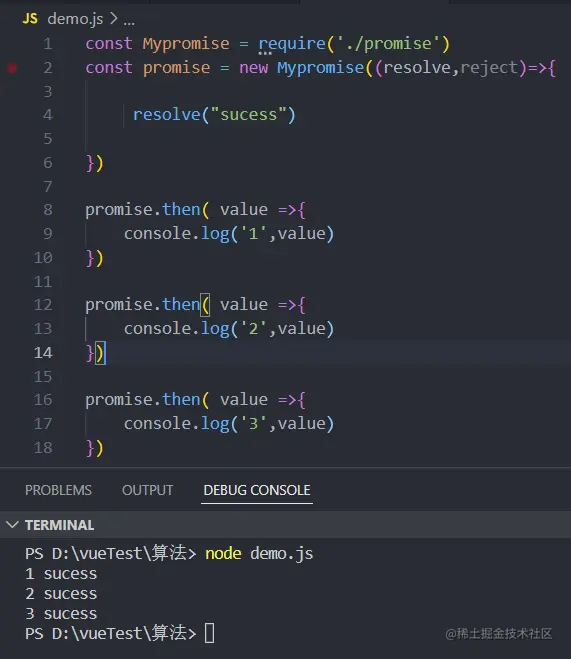Click line number 14 in gutter
Image resolution: width=571 pixels, height=659 pixels.
tap(43, 353)
